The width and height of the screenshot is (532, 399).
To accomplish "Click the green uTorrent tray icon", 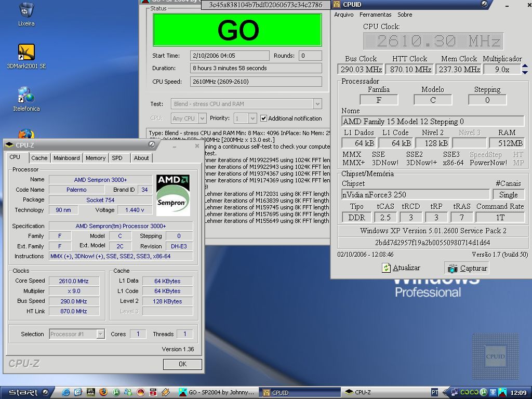I will coord(483,392).
